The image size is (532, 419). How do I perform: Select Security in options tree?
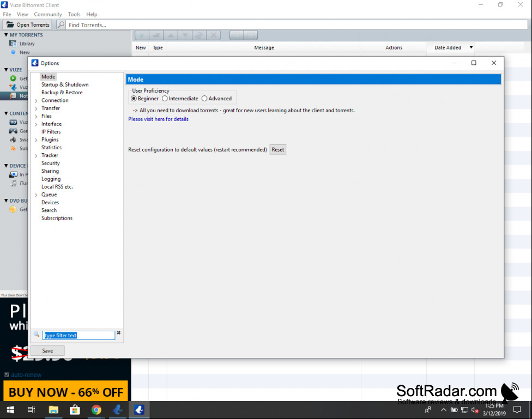[51, 163]
